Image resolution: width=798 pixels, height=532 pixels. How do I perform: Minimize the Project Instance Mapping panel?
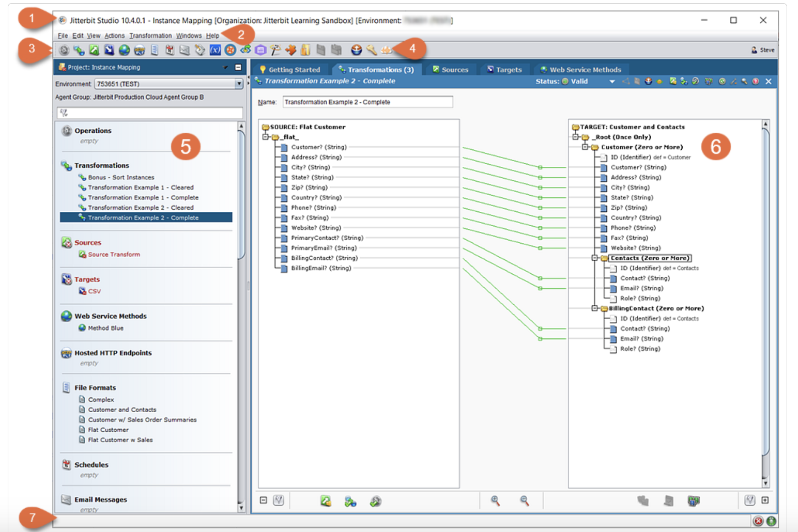[x=238, y=67]
